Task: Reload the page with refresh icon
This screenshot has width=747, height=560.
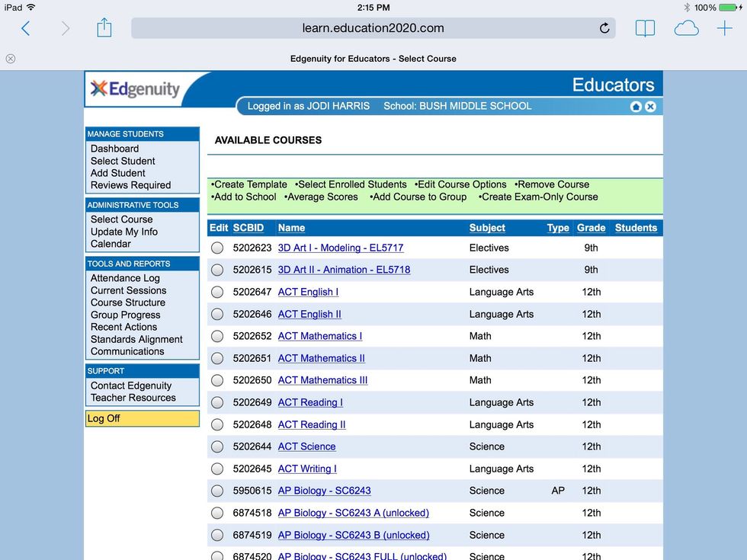Action: (x=604, y=29)
